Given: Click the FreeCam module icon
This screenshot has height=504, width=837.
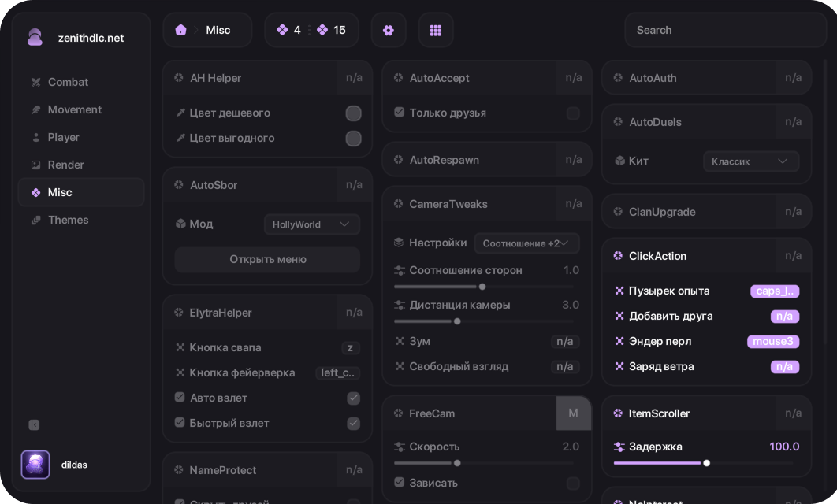Looking at the screenshot, I should (398, 413).
